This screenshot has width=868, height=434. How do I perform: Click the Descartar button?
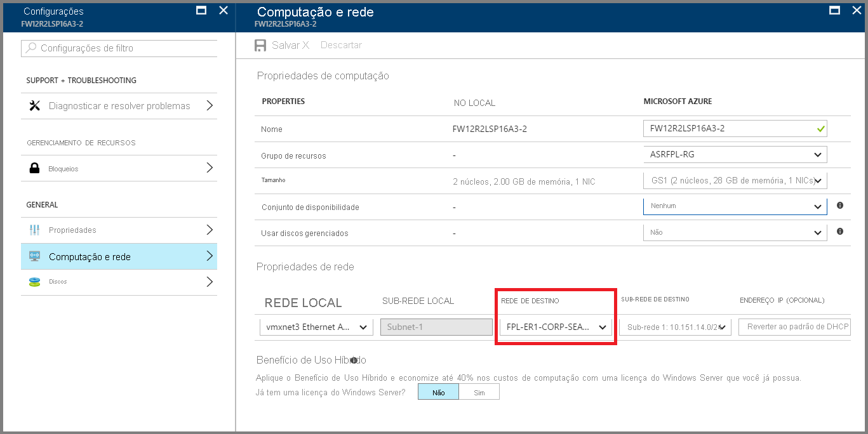point(341,45)
